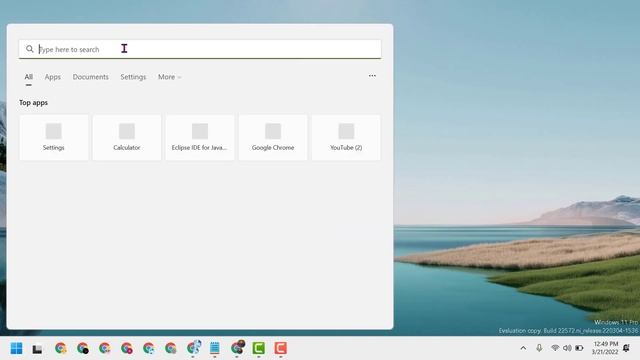Open the blue notepad app in taskbar
This screenshot has width=640, height=360.
215,348
